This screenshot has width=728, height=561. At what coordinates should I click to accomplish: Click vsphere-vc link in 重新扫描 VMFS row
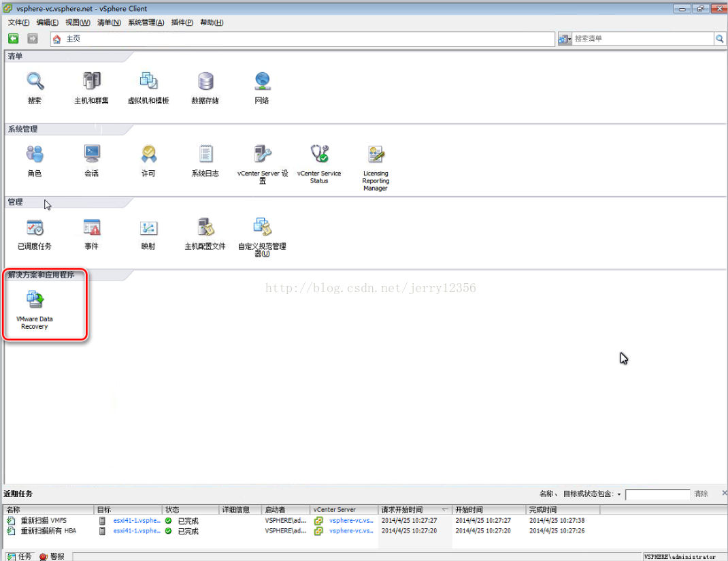point(351,521)
